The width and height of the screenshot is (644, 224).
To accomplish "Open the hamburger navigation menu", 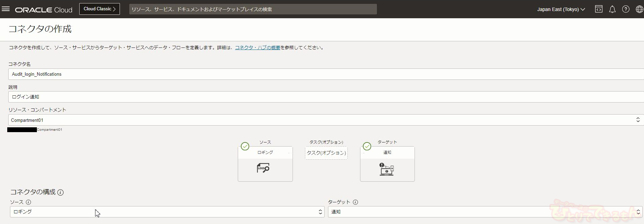I will [x=6, y=9].
